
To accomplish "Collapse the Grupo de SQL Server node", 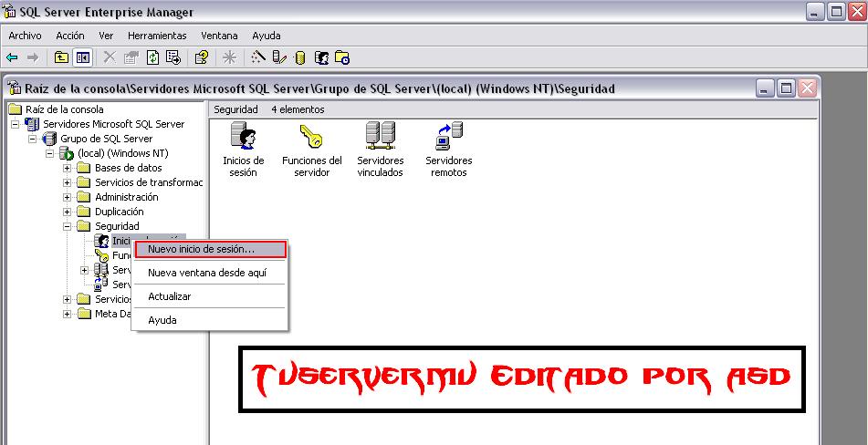I will tap(32, 139).
